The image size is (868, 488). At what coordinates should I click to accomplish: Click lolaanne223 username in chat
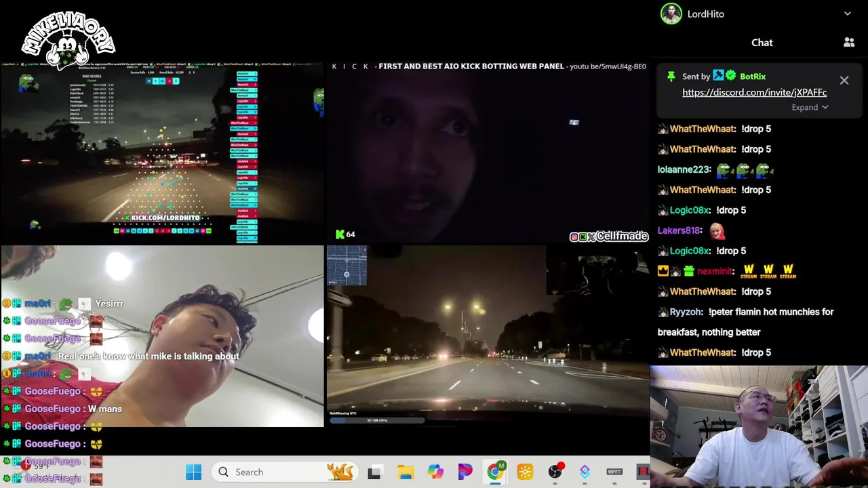click(x=684, y=169)
